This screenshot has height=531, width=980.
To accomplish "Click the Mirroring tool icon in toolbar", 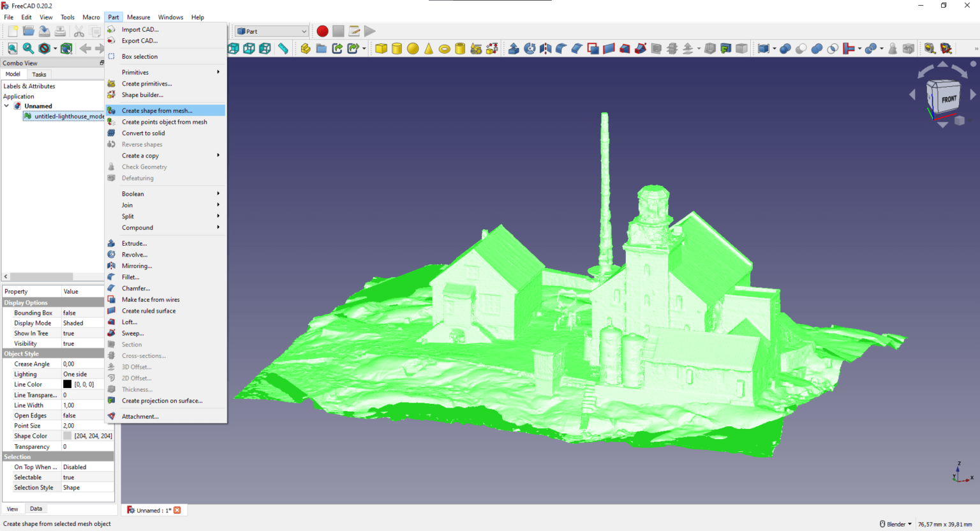I will tap(546, 49).
